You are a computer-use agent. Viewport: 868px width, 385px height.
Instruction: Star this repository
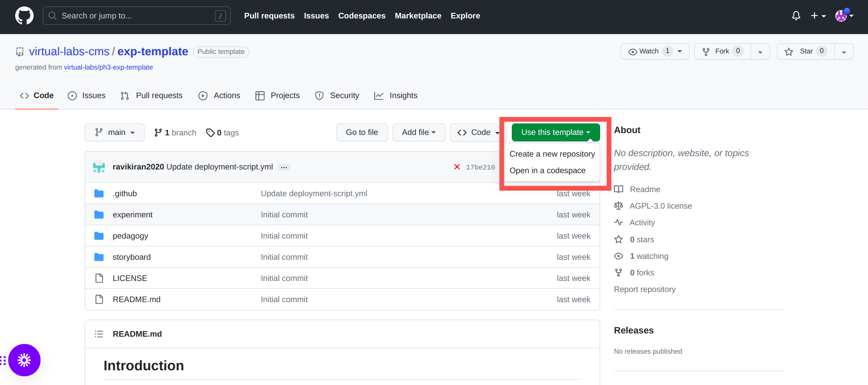[x=806, y=51]
